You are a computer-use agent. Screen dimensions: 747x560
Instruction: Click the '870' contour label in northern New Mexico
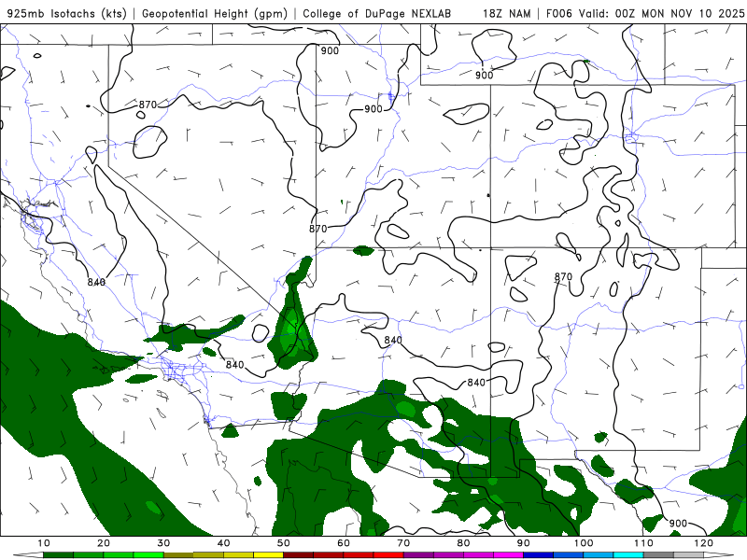point(563,276)
